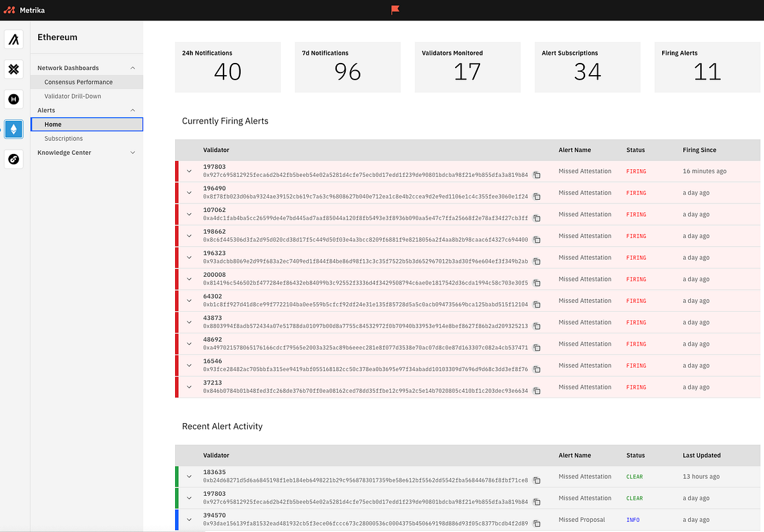Expand row for validator 48692
The width and height of the screenshot is (764, 532).
coord(189,344)
